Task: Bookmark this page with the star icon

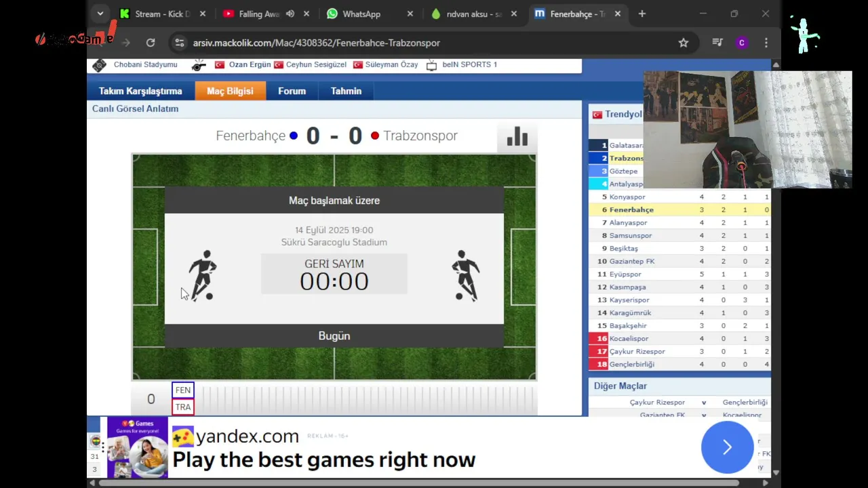Action: tap(684, 43)
